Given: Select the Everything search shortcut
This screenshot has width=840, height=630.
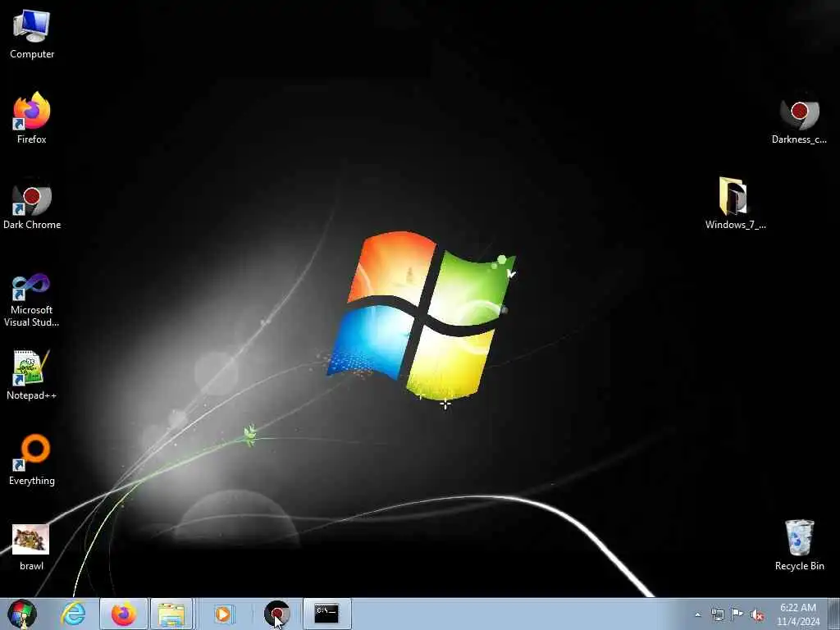Looking at the screenshot, I should coord(32,459).
